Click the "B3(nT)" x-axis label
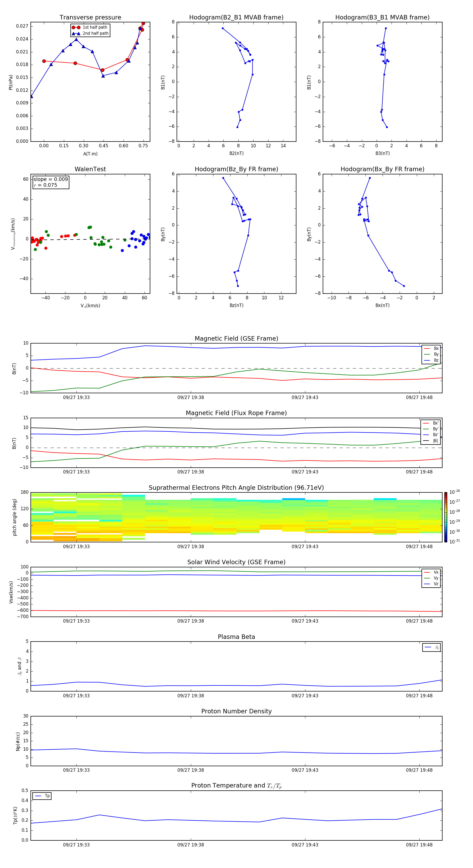 (x=382, y=153)
